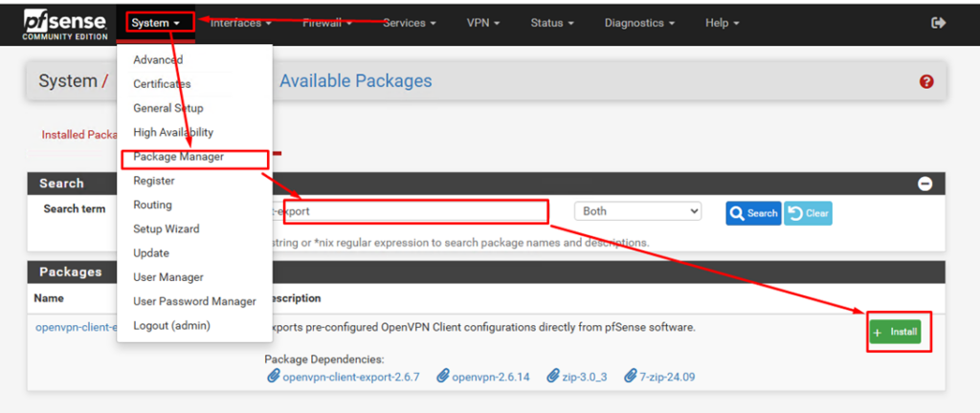Open the zip-3.0_3 dependency link
Screen dimensions: 980x413
576,377
